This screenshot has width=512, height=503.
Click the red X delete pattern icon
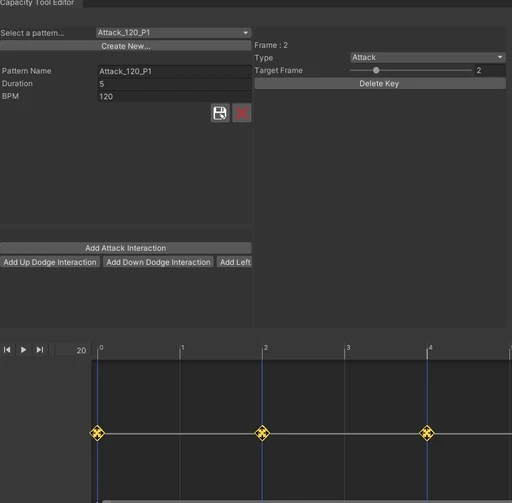coord(242,113)
